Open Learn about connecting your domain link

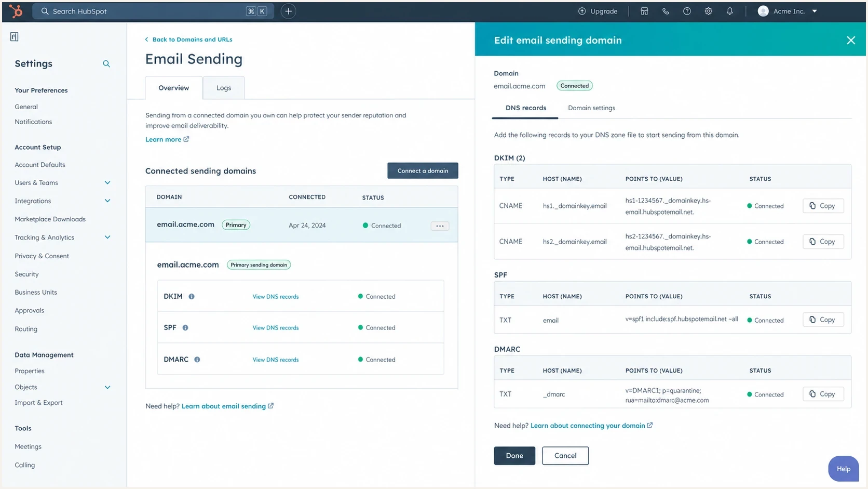pos(591,426)
